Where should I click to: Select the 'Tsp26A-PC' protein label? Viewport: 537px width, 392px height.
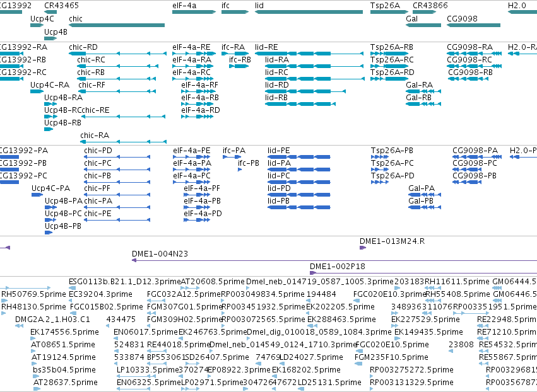click(x=392, y=163)
